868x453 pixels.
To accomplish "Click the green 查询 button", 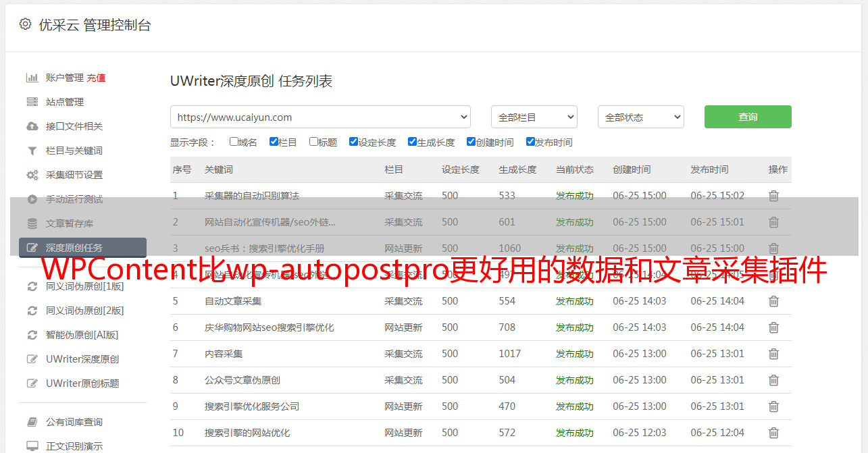I will point(748,117).
